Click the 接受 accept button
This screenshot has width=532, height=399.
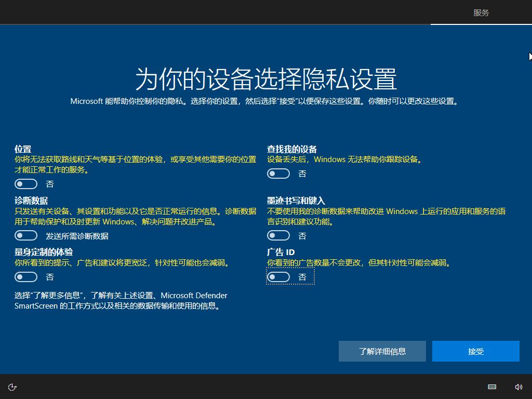coord(475,351)
